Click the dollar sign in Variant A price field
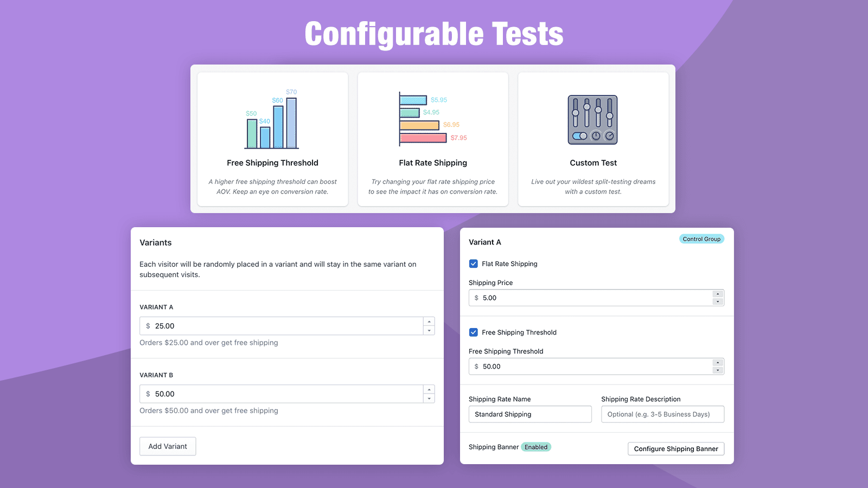Screen dimensions: 868x488 [x=148, y=326]
